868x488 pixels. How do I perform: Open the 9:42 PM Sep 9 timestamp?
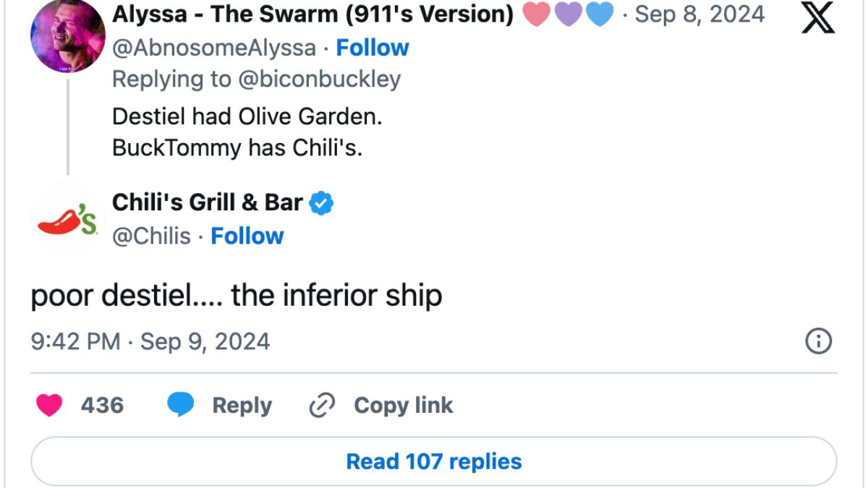[150, 341]
